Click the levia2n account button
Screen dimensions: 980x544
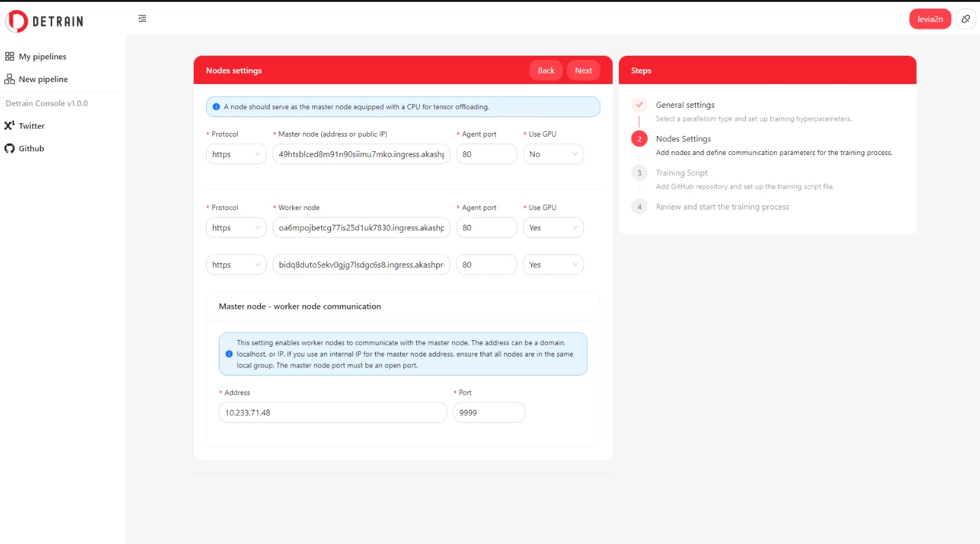(x=930, y=19)
